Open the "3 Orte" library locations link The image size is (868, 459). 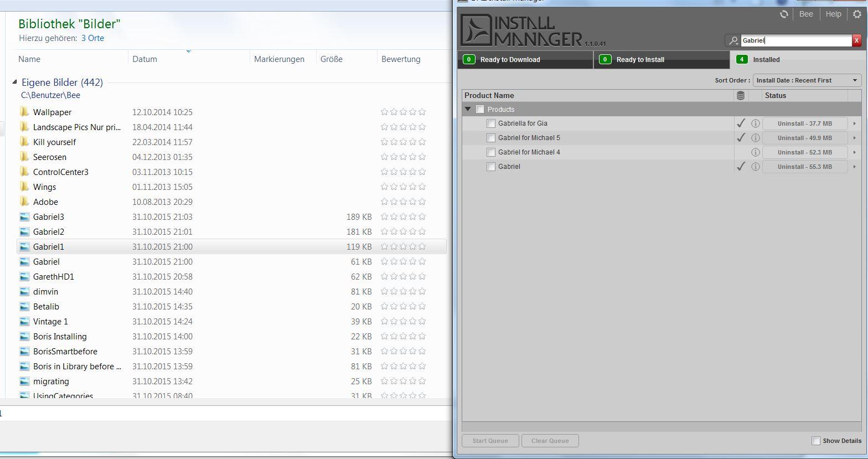pyautogui.click(x=92, y=38)
